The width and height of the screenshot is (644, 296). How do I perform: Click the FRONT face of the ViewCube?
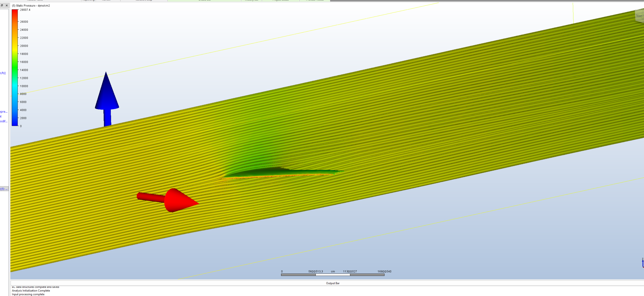[639, 16]
